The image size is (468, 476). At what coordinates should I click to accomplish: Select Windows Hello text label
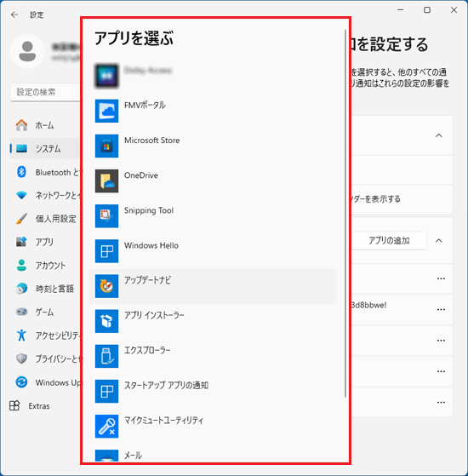(x=151, y=245)
